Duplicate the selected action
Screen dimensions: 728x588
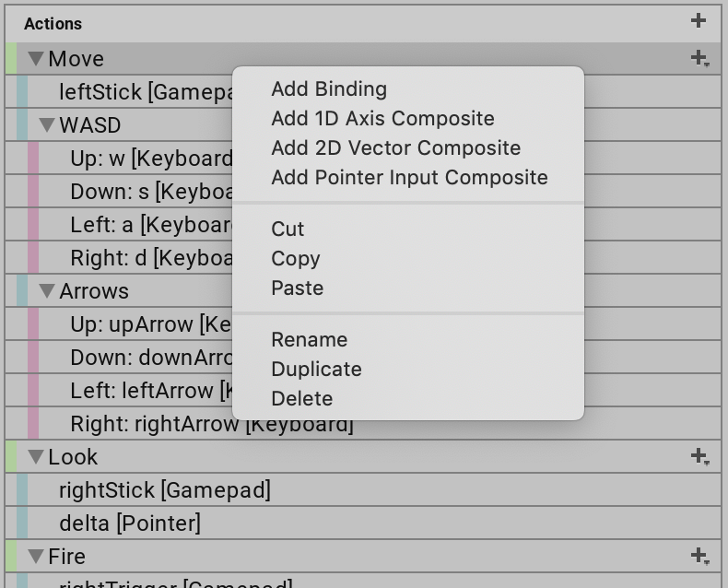pyautogui.click(x=316, y=370)
